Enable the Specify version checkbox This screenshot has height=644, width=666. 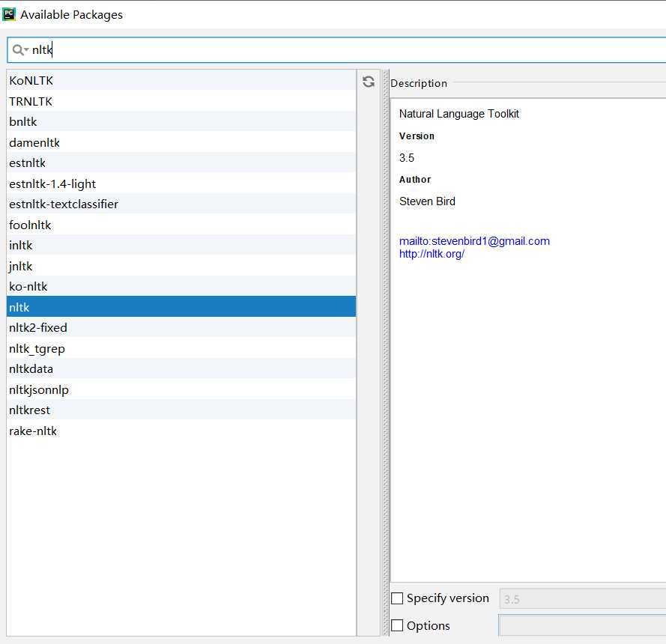pyautogui.click(x=397, y=598)
